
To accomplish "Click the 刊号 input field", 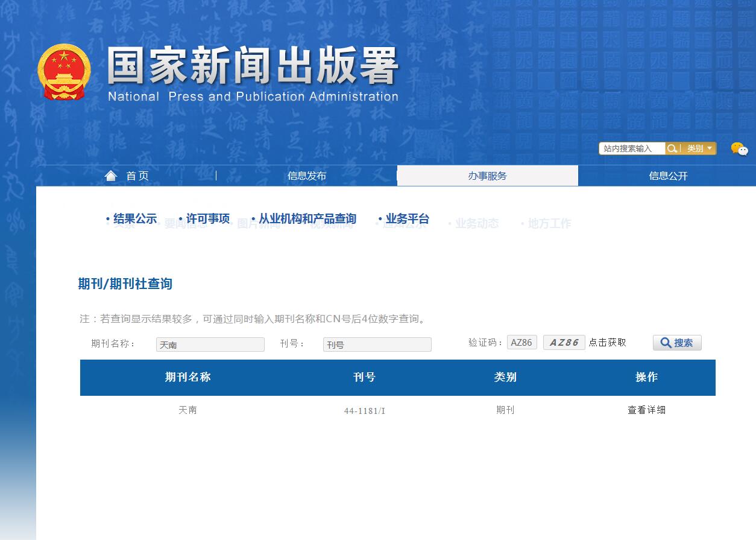I will click(x=377, y=344).
